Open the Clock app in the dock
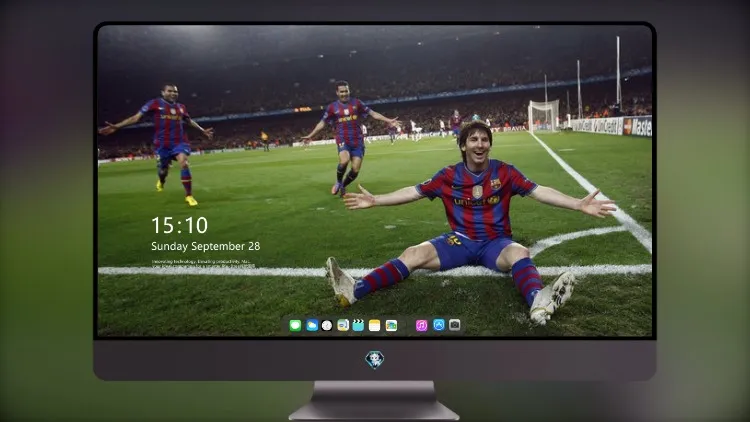This screenshot has width=750, height=422. pos(327,326)
